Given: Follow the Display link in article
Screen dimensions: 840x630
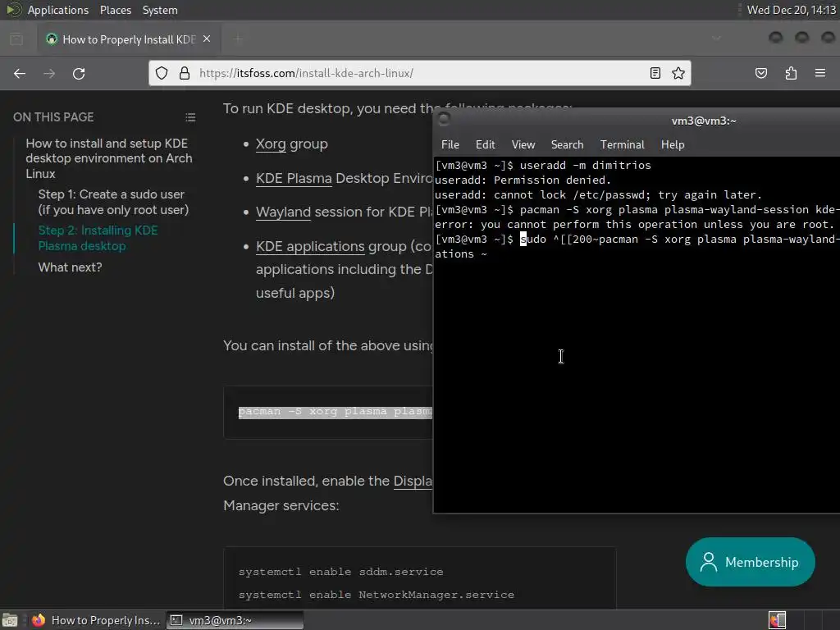Looking at the screenshot, I should pos(413,481).
